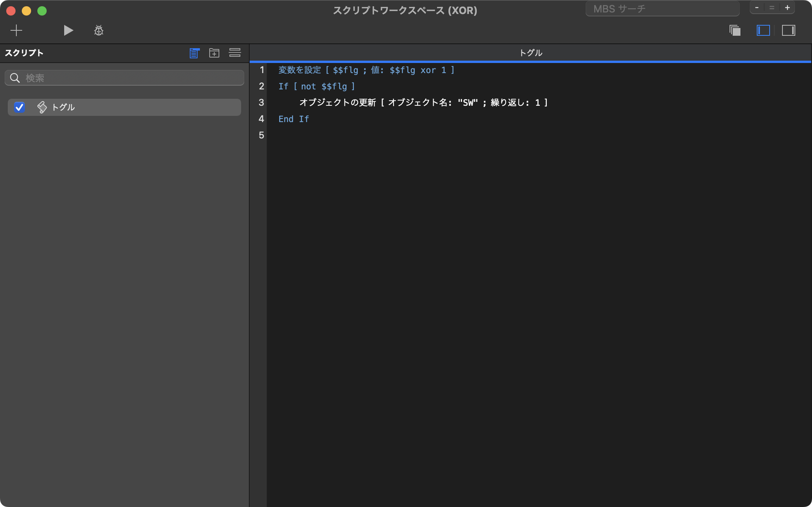812x507 pixels.
Task: Uncheck the トグル script menu checkbox
Action: tap(19, 107)
